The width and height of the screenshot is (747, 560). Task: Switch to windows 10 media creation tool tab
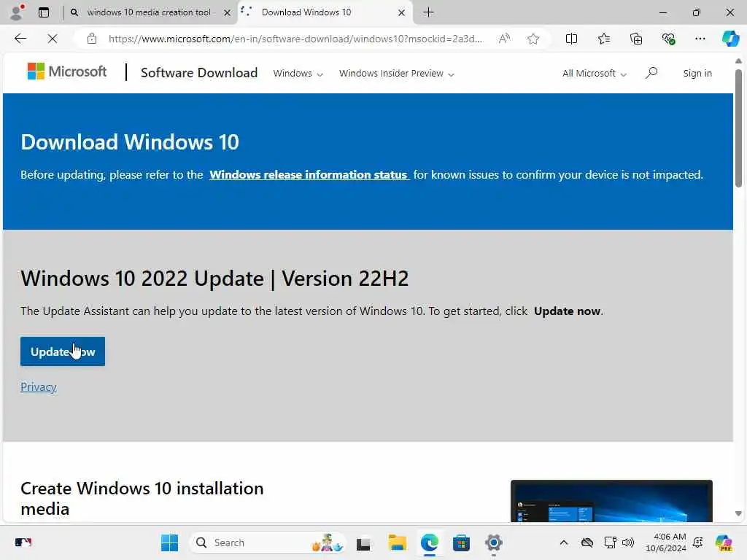click(149, 12)
